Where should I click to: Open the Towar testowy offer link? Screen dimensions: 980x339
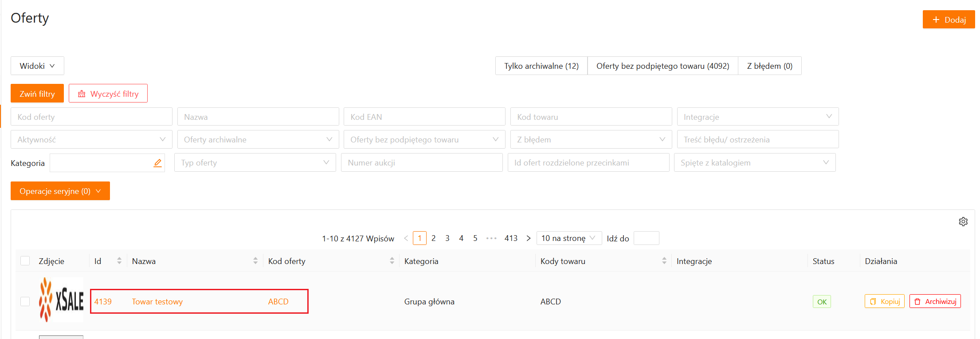157,302
